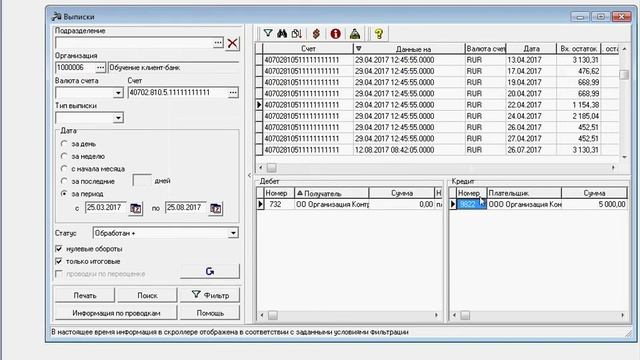640x360 pixels.
Task: Click the days count field before 'дней'
Action: click(x=142, y=180)
